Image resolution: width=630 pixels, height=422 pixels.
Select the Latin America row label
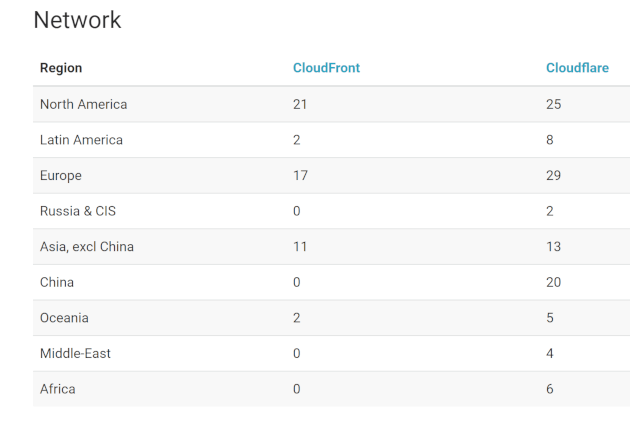[82, 140]
